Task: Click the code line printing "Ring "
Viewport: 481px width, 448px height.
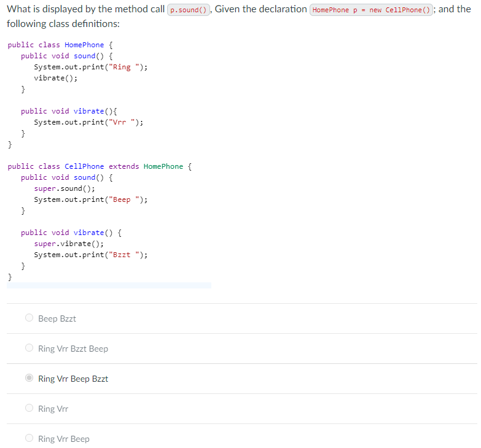Action: coord(91,67)
